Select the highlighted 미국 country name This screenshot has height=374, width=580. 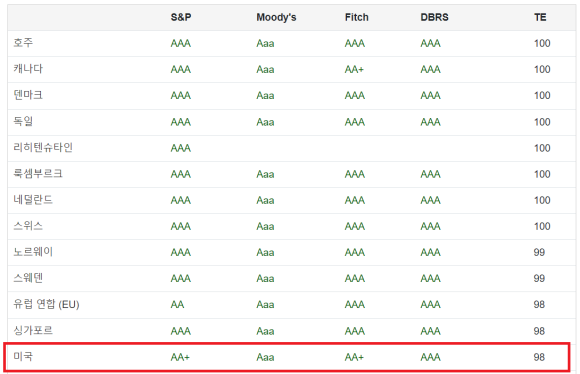point(23,356)
